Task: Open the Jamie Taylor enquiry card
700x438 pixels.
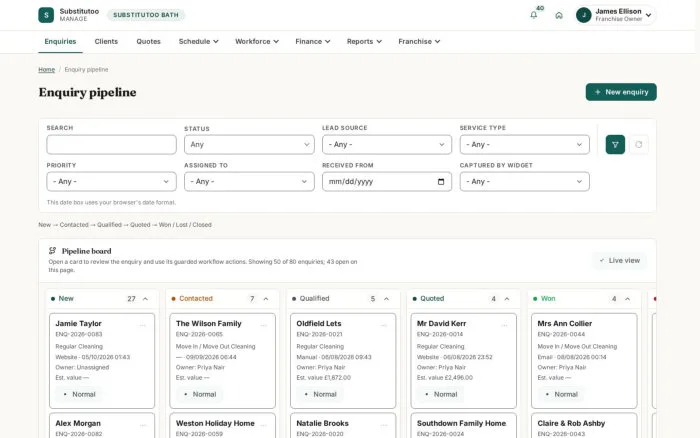Action: coord(102,361)
